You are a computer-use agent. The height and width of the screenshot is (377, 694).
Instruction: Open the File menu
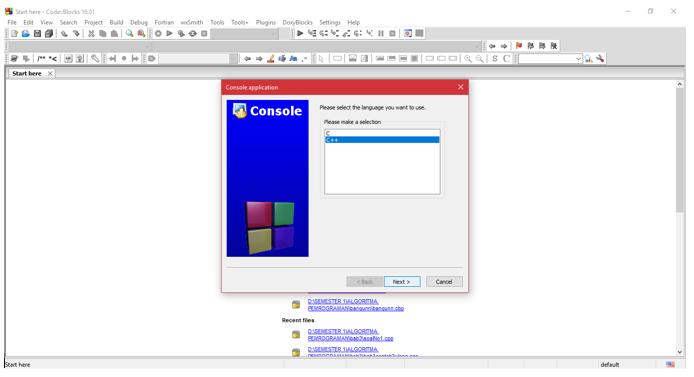(x=12, y=22)
